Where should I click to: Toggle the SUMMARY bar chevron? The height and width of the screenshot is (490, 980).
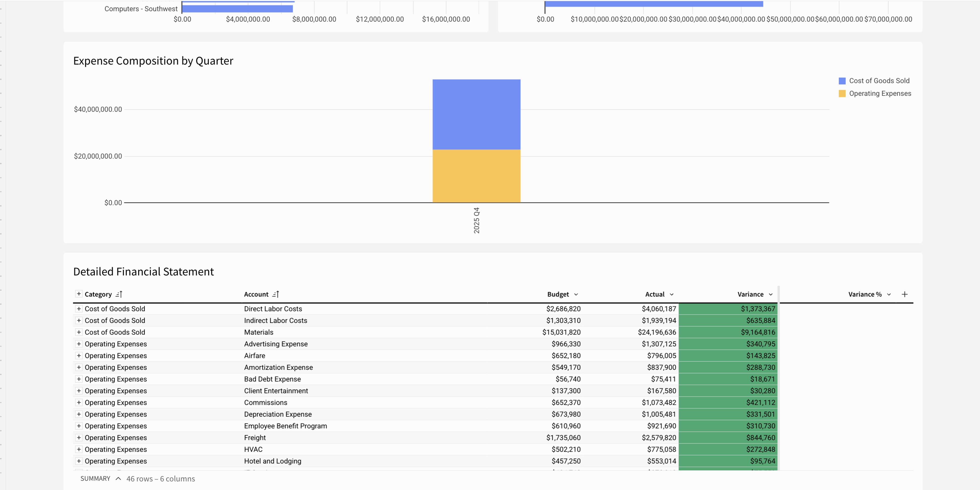(118, 479)
